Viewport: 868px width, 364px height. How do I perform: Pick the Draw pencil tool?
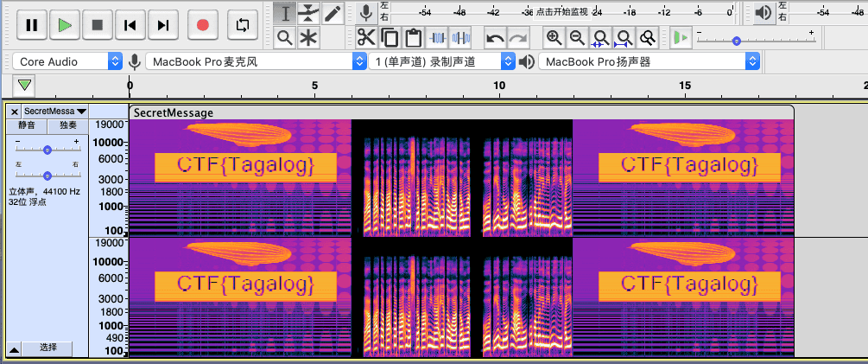coord(332,13)
